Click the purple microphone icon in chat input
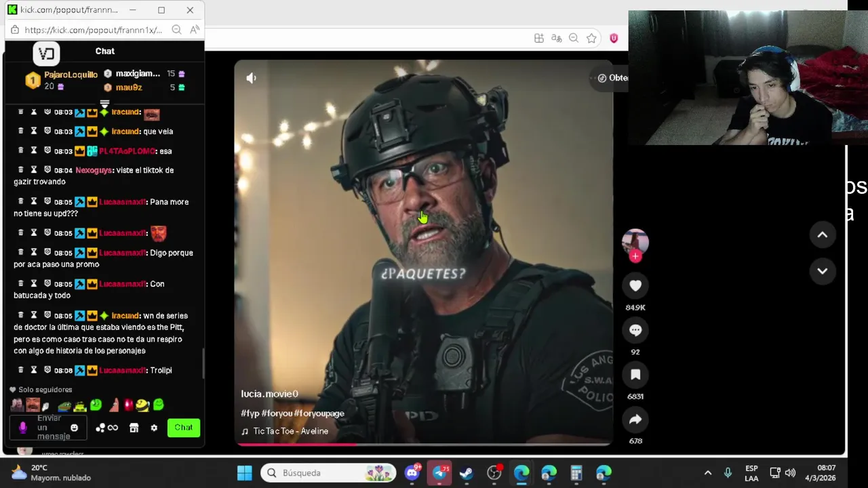 (x=23, y=428)
